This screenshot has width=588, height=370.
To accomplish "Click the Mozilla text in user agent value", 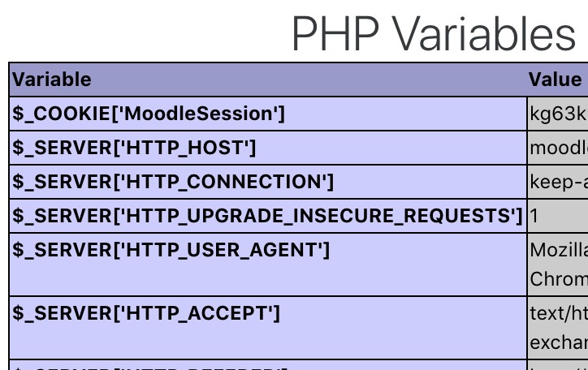I will tap(558, 250).
